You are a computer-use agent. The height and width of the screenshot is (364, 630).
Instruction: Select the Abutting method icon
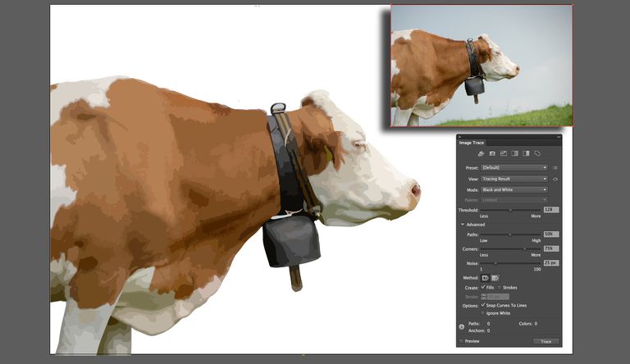tap(485, 278)
